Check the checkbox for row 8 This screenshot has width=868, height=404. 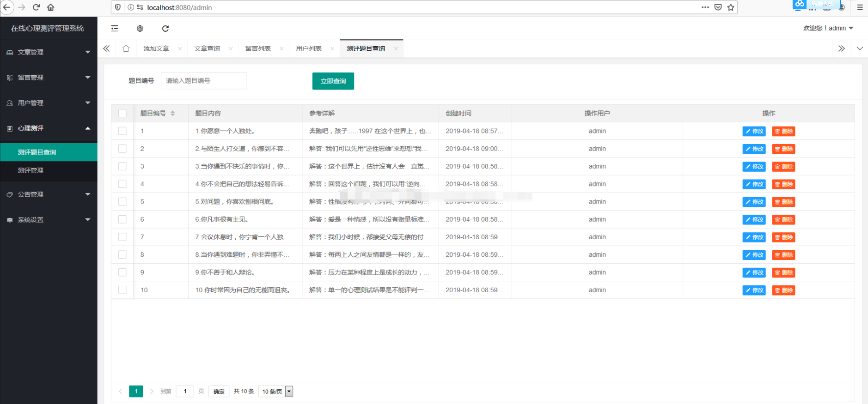[122, 254]
